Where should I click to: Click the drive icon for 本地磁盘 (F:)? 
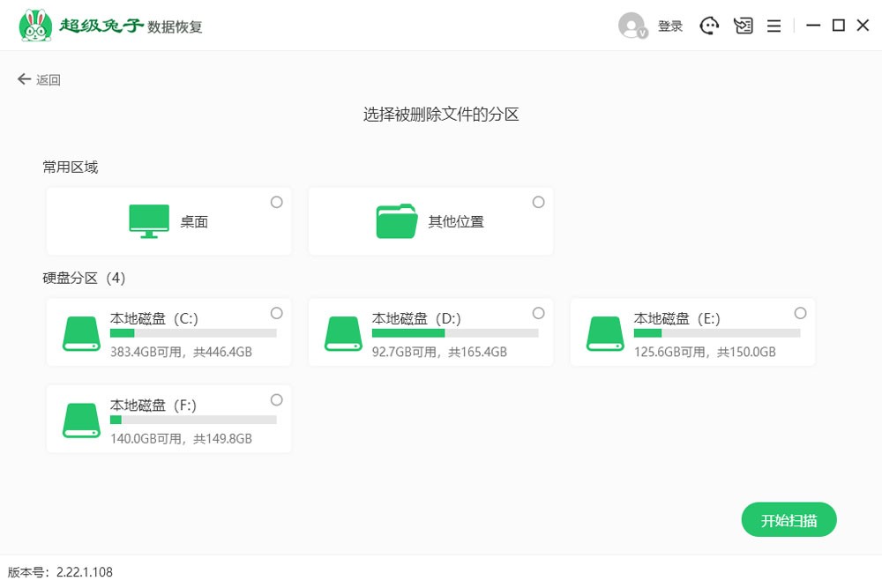point(82,420)
